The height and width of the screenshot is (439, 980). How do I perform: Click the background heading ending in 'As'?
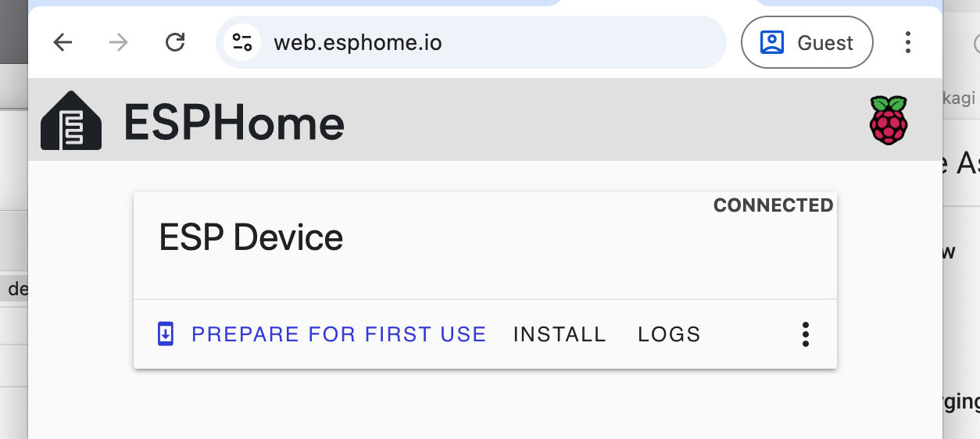coord(961,164)
